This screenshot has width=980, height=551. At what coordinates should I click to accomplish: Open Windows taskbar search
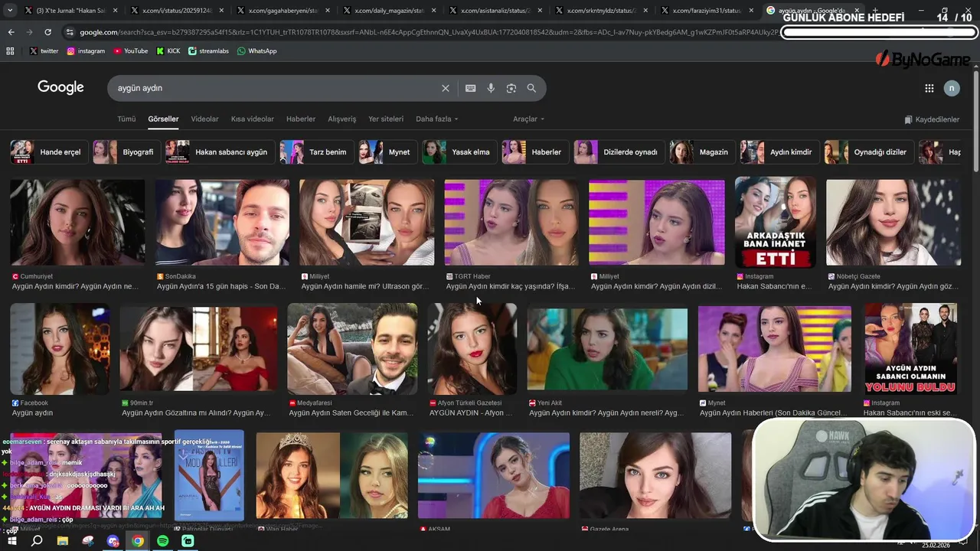pos(37,541)
